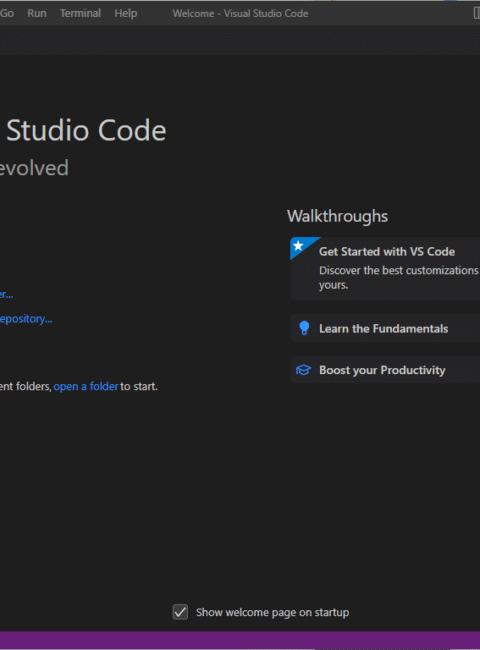Open the Terminal menu
This screenshot has width=480, height=650.
(80, 13)
